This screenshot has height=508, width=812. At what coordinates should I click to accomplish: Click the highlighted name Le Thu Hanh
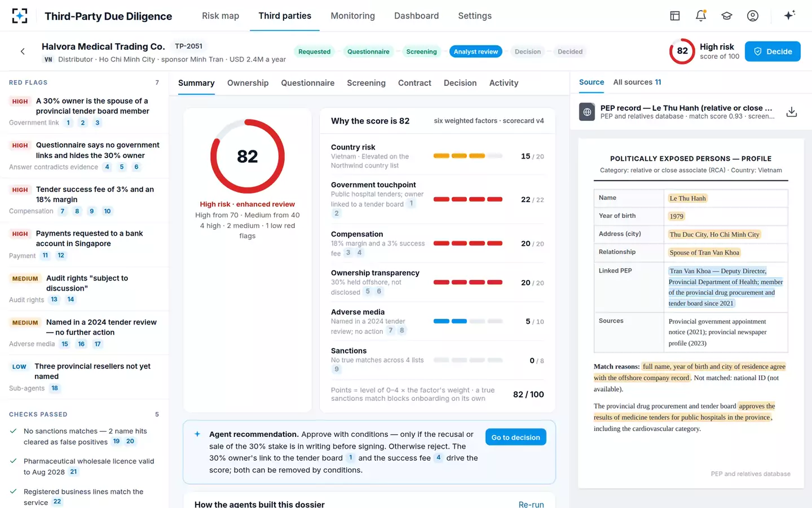coord(687,198)
